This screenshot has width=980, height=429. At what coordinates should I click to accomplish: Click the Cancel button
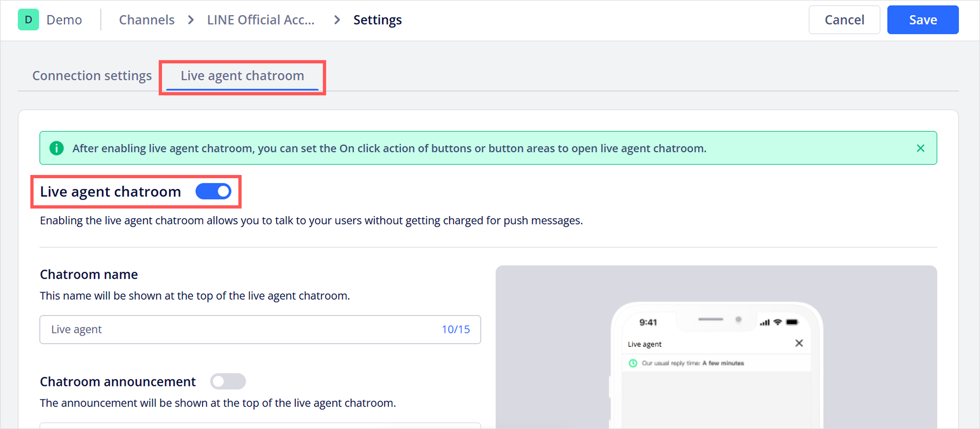coord(844,20)
